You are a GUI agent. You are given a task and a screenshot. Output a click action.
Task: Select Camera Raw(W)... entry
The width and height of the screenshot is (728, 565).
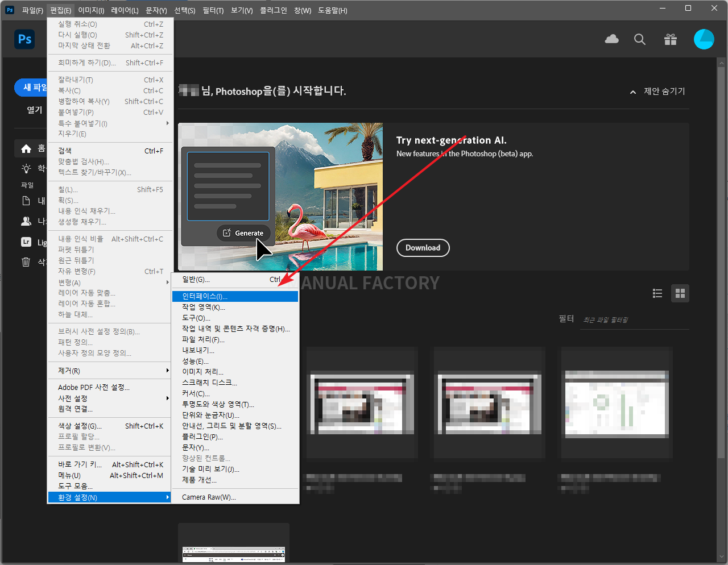tap(235, 497)
